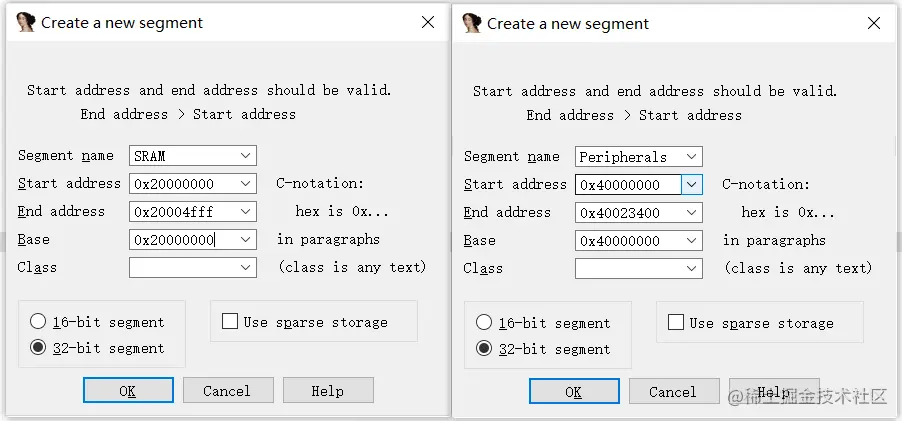Click 'C-notation:' text in SRAM dialog
The width and height of the screenshot is (902, 421).
[320, 183]
